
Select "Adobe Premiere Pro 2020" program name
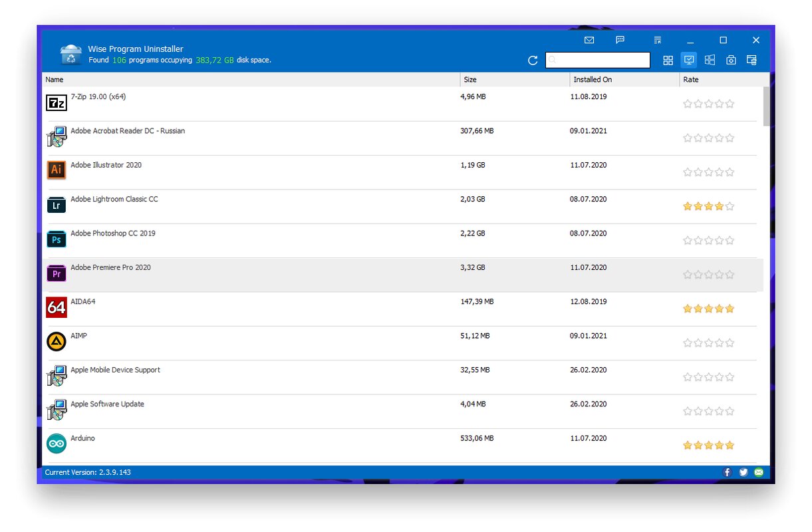click(x=110, y=267)
